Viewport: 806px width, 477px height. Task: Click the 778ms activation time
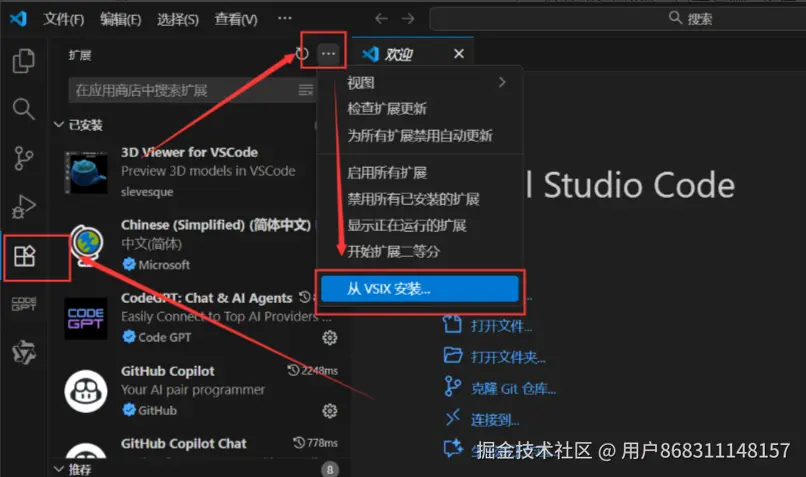316,443
